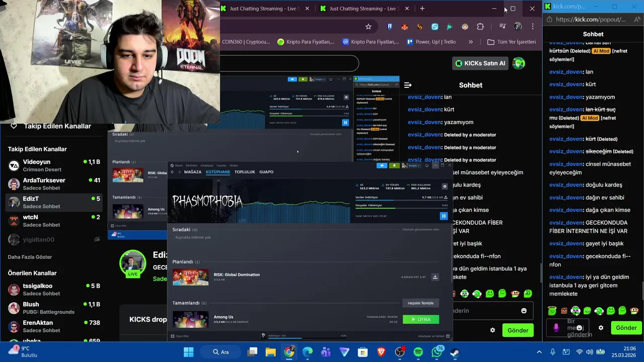Viewport: 644px width, 362px height.
Task: Open Kick user avatar menu
Action: coord(518,63)
